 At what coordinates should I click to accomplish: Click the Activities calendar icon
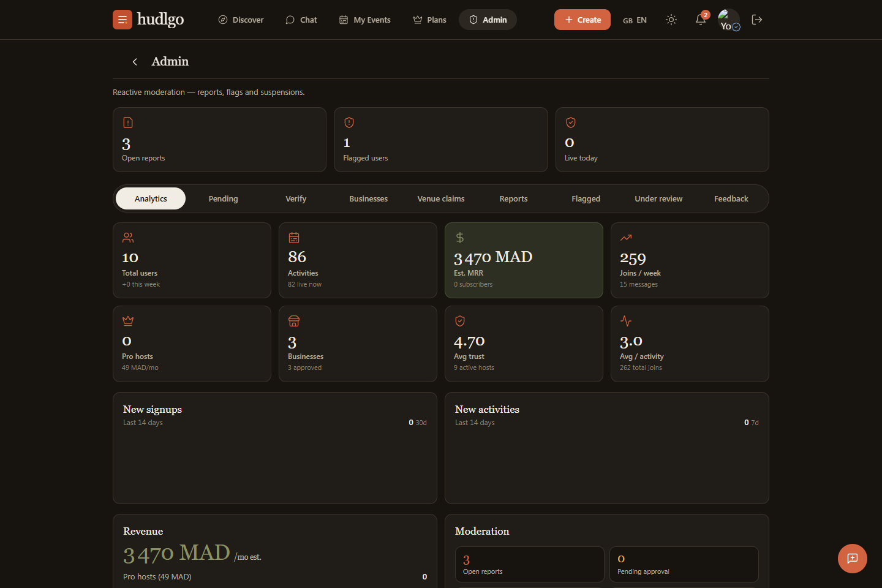point(294,238)
